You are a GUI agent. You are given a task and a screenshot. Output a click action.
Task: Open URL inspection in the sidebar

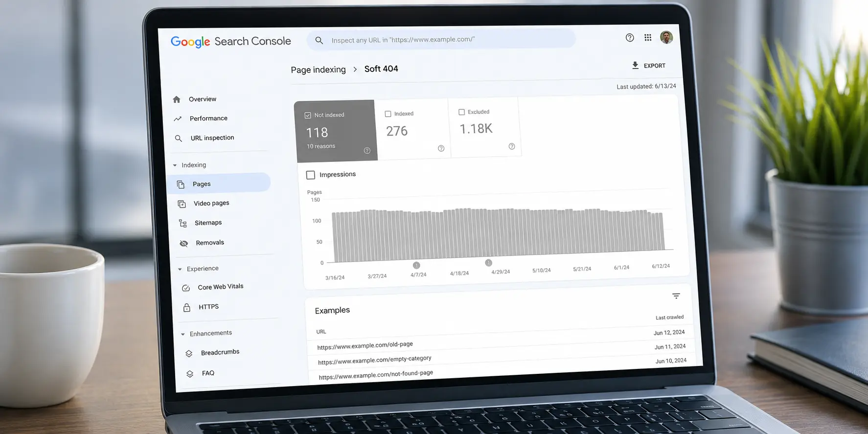[212, 138]
